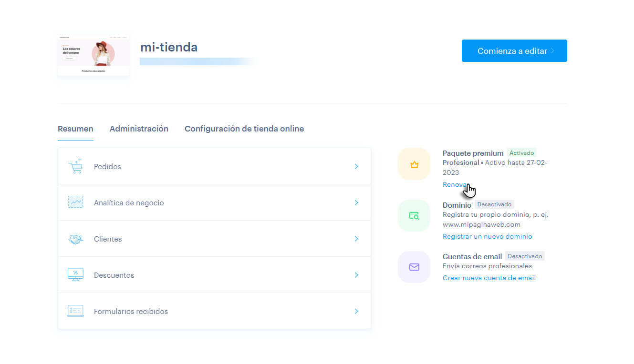The height and width of the screenshot is (364, 634).
Task: Expand Clientes row chevron arrow
Action: [356, 239]
